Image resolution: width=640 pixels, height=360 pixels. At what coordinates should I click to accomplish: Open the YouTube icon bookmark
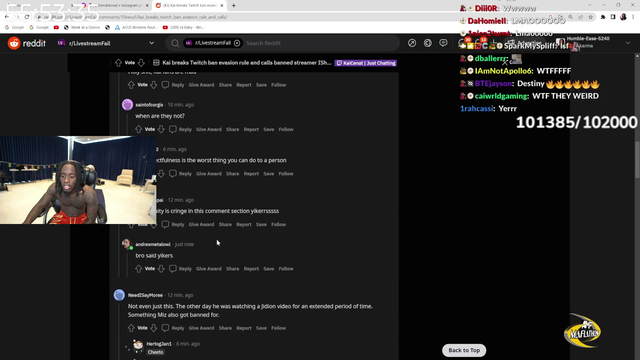tap(56, 27)
